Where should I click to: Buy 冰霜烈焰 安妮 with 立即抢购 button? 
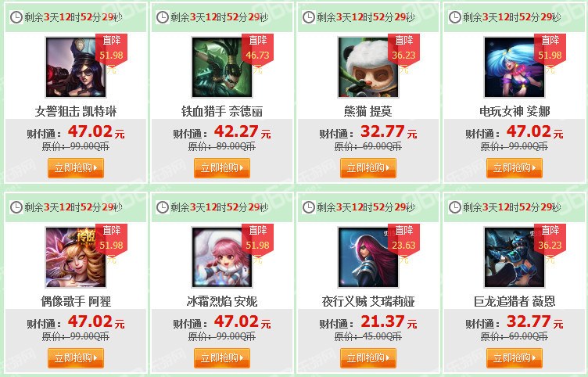222,358
